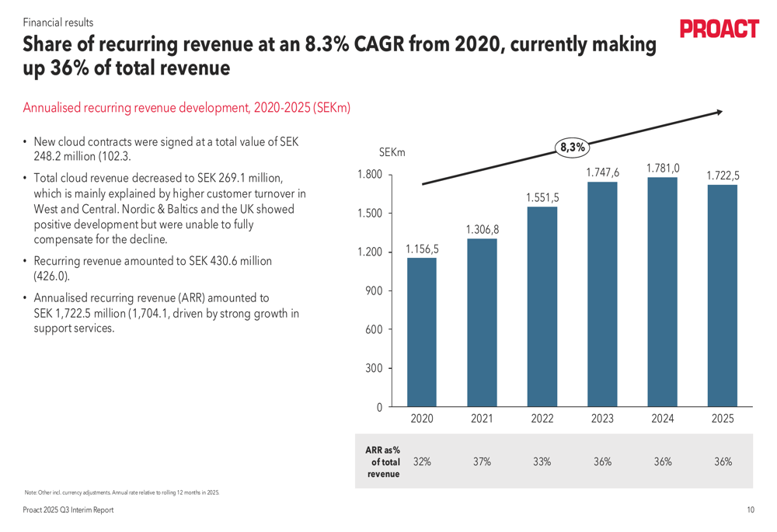Select the tallest bar for 2024
Image resolution: width=777 pixels, height=532 pixels.
pyautogui.click(x=662, y=292)
